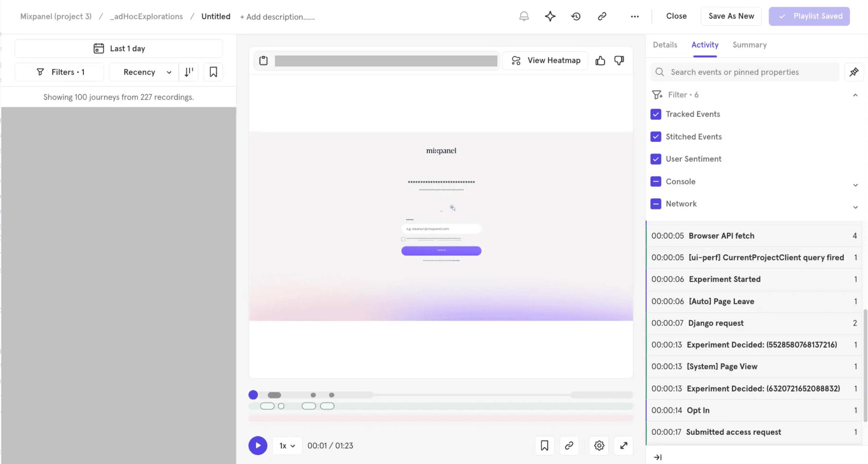Open the replay player settings gear
The height and width of the screenshot is (464, 868).
[599, 445]
